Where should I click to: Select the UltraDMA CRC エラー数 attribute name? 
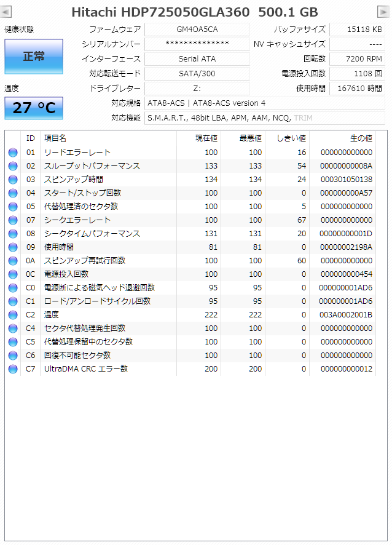pyautogui.click(x=86, y=370)
